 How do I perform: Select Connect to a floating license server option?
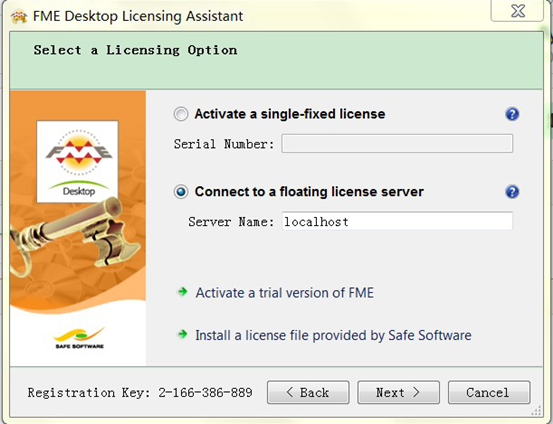181,192
